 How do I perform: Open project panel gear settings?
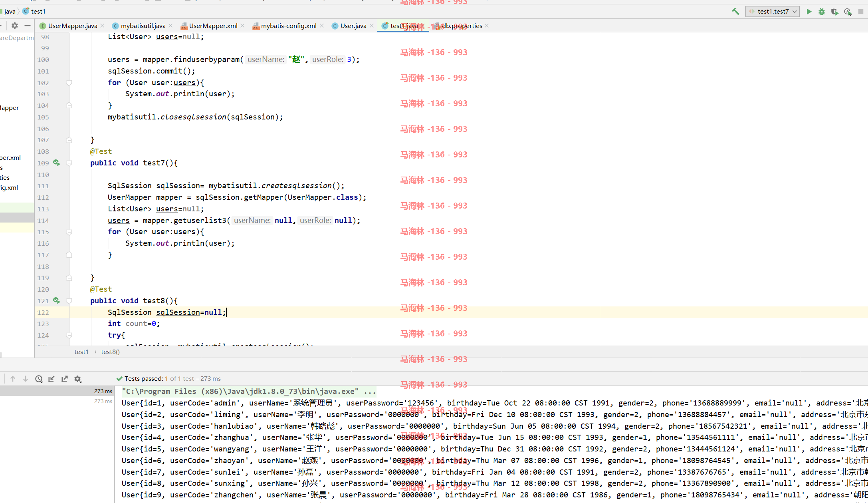click(15, 26)
